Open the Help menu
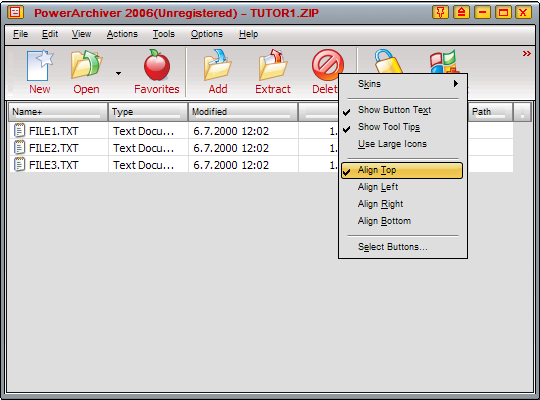 (x=248, y=34)
